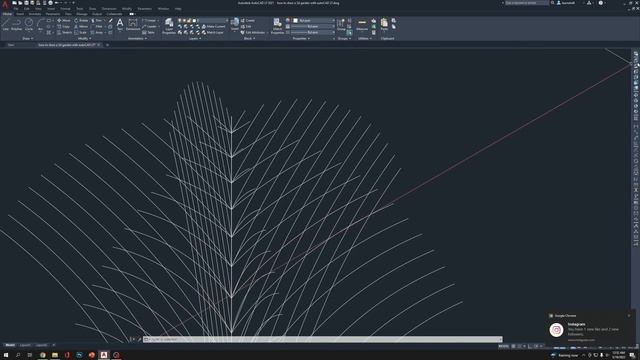Open the Windows Start menu
640x360 pixels.
point(6,355)
